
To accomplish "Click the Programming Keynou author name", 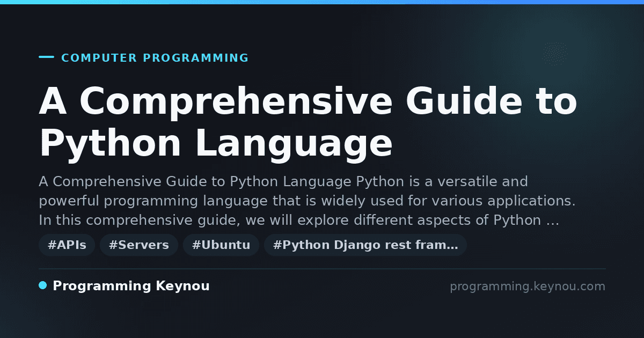I will [131, 286].
